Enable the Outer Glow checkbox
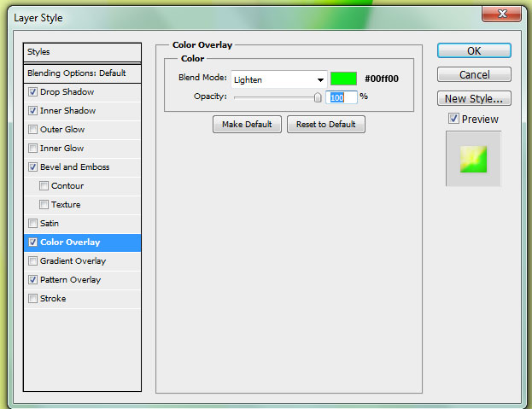 pos(33,130)
